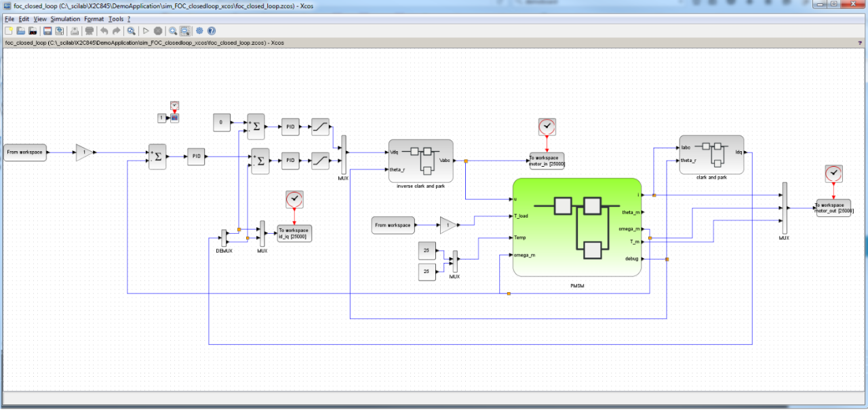868x410 pixels.
Task: Click the Open diagram toolbar icon
Action: (20, 30)
